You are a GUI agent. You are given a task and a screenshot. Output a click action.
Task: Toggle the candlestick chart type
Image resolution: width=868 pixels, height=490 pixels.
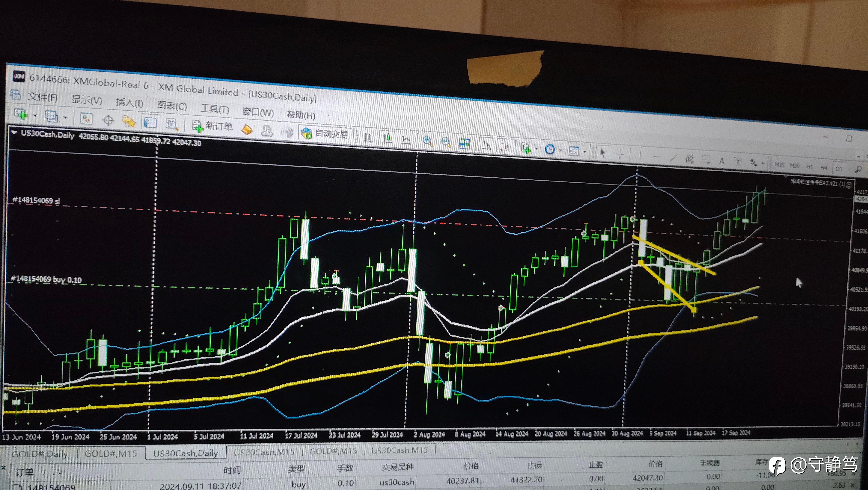point(387,139)
